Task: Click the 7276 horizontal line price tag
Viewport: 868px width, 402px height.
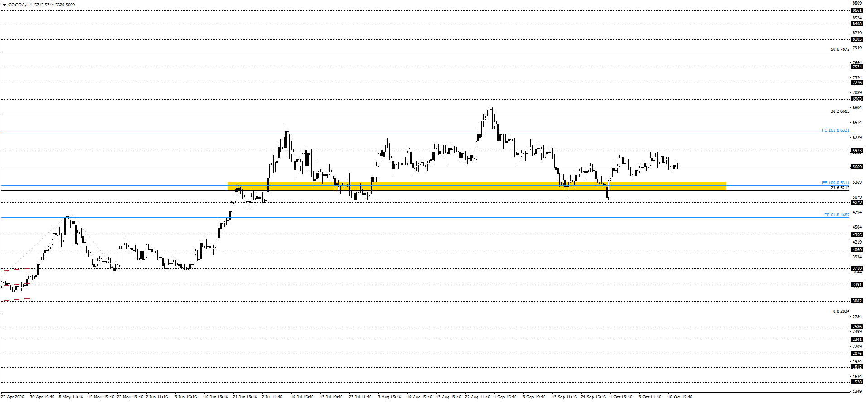Action: [857, 83]
